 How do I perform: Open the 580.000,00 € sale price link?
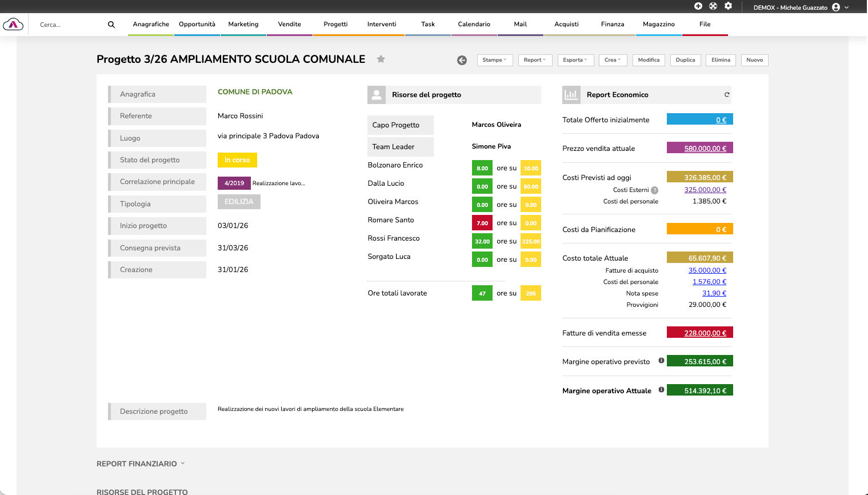click(x=705, y=149)
